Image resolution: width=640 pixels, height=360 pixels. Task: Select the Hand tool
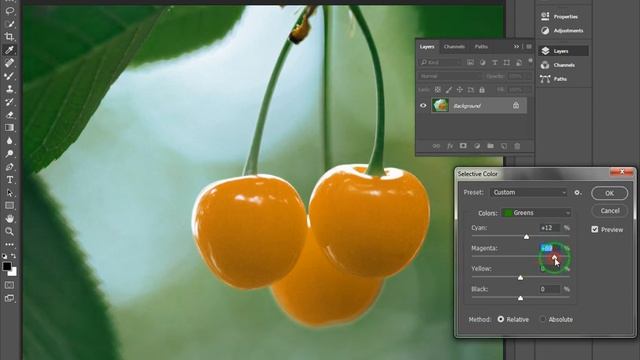pyautogui.click(x=9, y=218)
